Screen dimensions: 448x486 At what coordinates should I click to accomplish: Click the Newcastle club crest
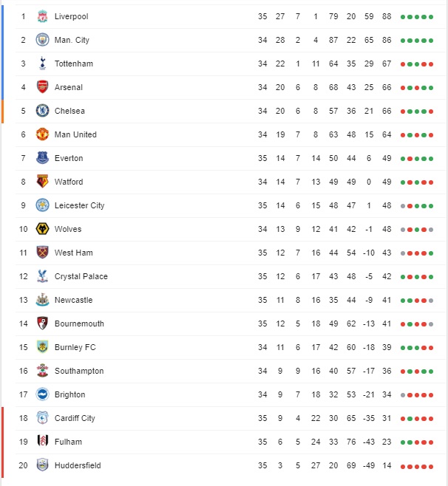(x=42, y=300)
